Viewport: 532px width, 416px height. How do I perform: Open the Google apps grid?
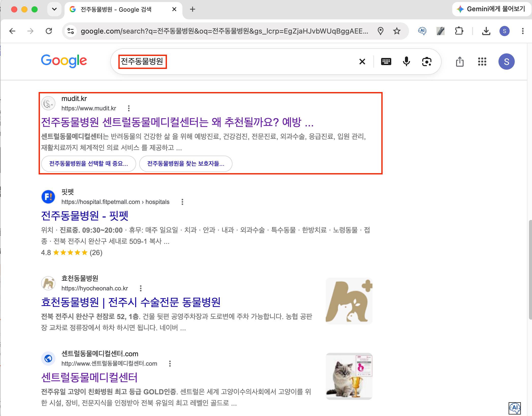482,62
